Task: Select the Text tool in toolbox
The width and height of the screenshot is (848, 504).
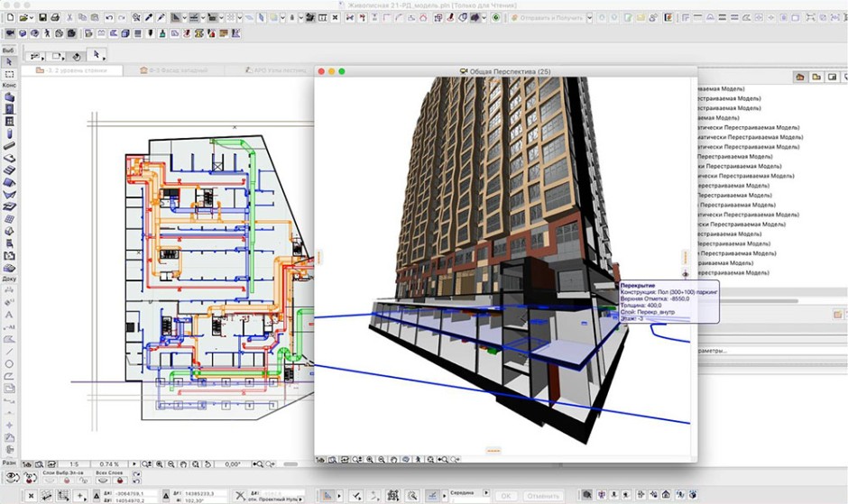Action: (x=9, y=316)
